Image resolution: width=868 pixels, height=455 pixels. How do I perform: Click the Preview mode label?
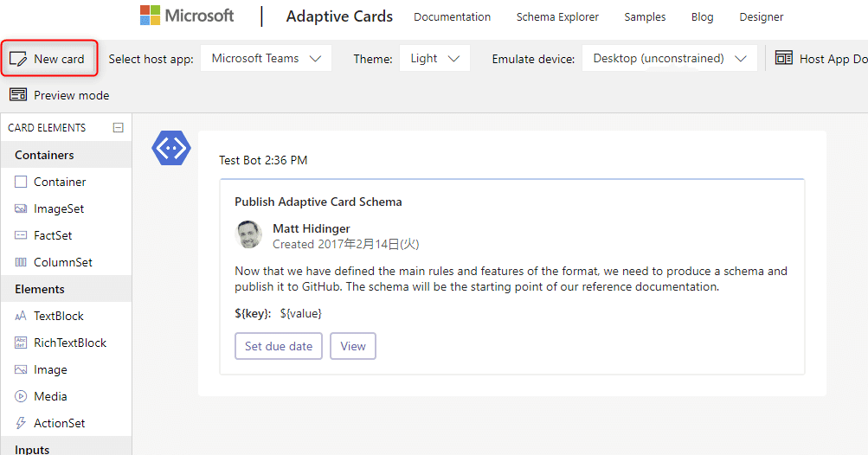(x=72, y=95)
